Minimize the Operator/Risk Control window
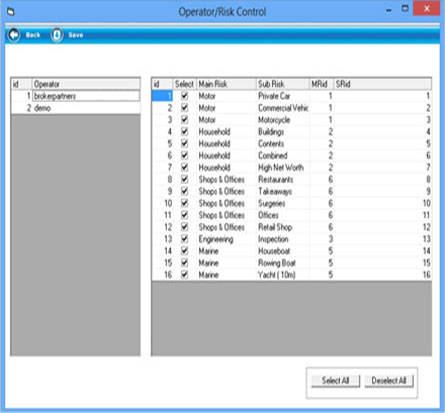Screen dimensions: 445x413 pyautogui.click(x=389, y=11)
